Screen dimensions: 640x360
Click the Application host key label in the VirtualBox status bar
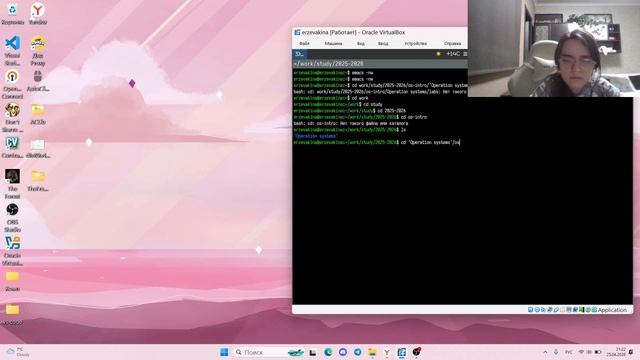pyautogui.click(x=612, y=310)
